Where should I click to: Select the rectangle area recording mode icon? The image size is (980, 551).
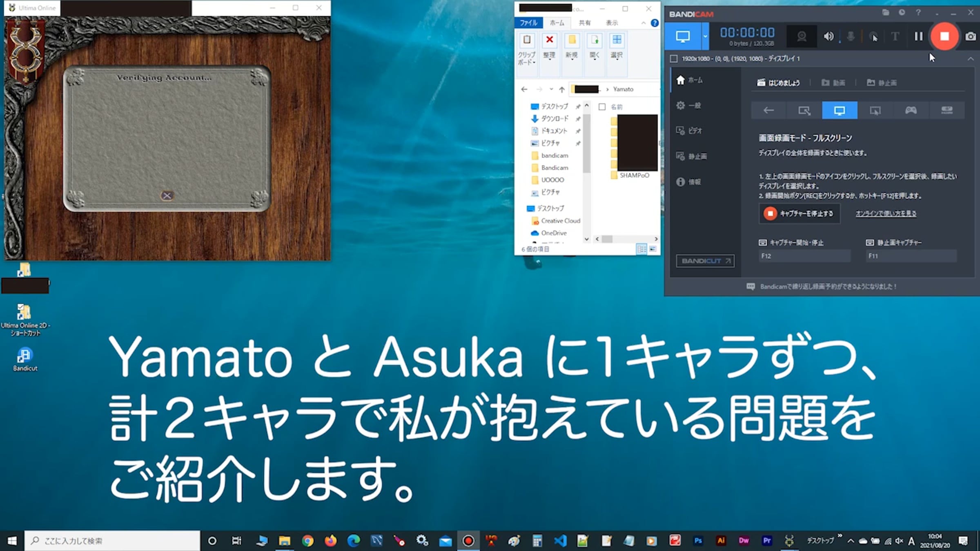(x=804, y=110)
